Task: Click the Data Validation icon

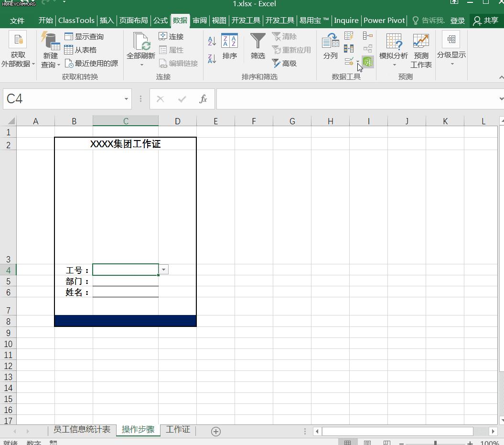Action: point(349,61)
